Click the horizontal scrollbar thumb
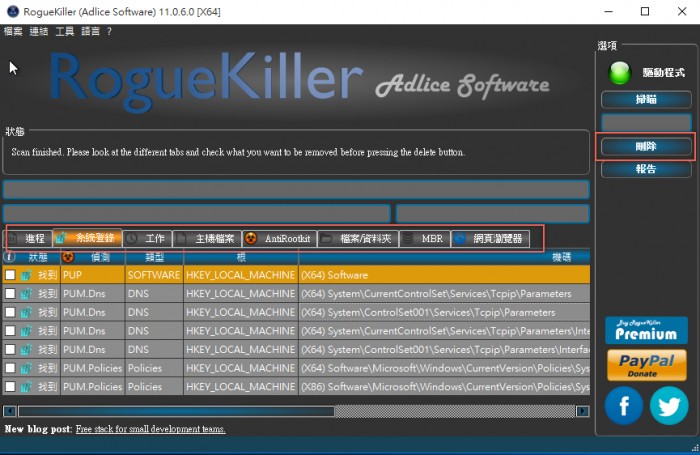Image resolution: width=700 pixels, height=455 pixels. (176, 411)
